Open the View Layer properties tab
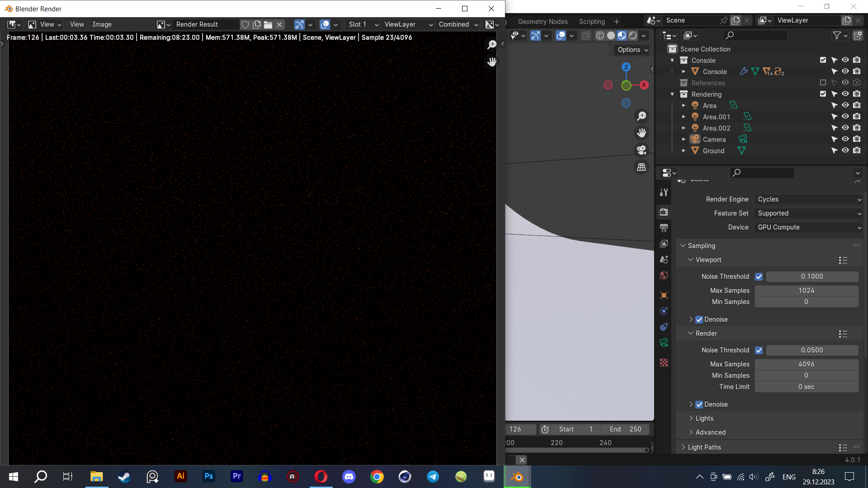 [664, 244]
